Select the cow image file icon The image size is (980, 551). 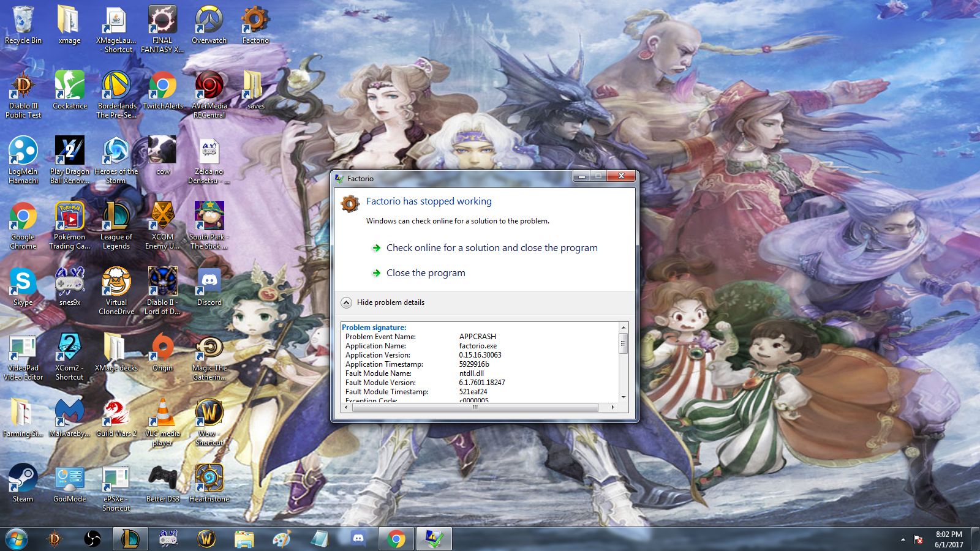[163, 156]
